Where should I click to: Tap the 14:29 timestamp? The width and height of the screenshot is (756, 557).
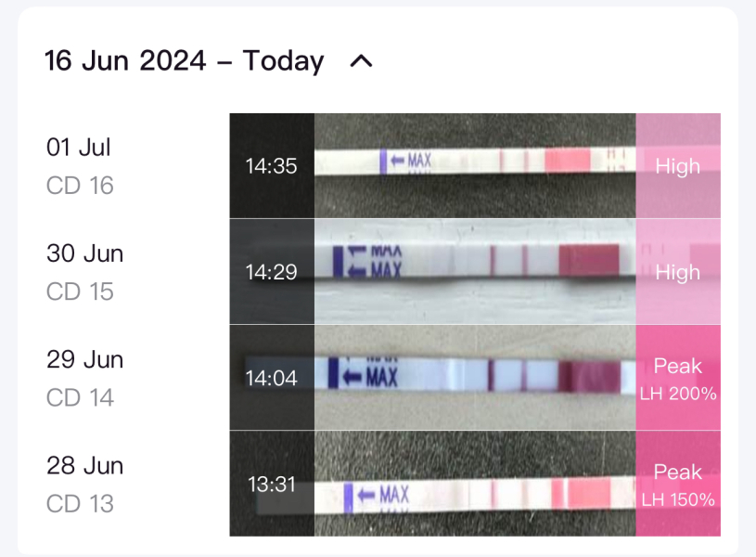tap(271, 272)
